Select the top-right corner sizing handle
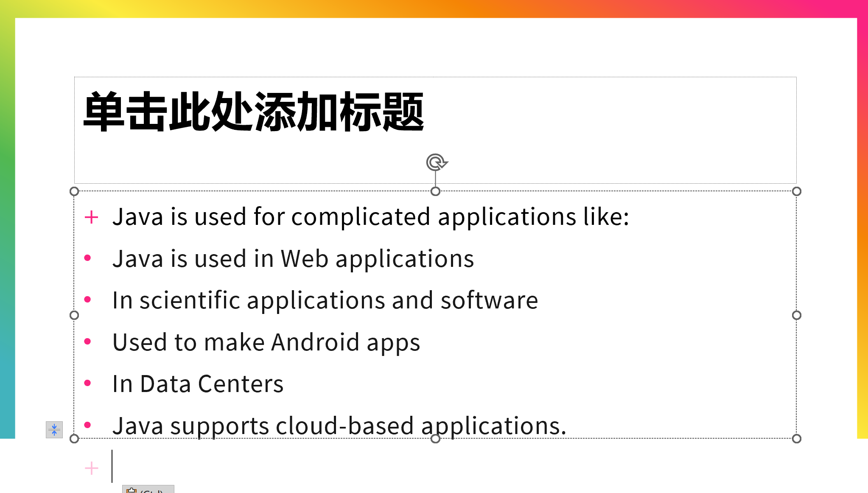This screenshot has width=868, height=493. coord(797,191)
